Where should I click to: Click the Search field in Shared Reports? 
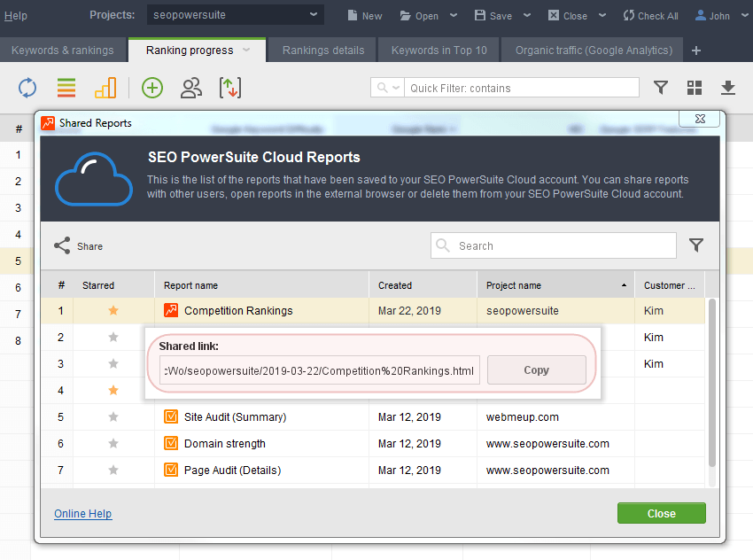point(553,246)
